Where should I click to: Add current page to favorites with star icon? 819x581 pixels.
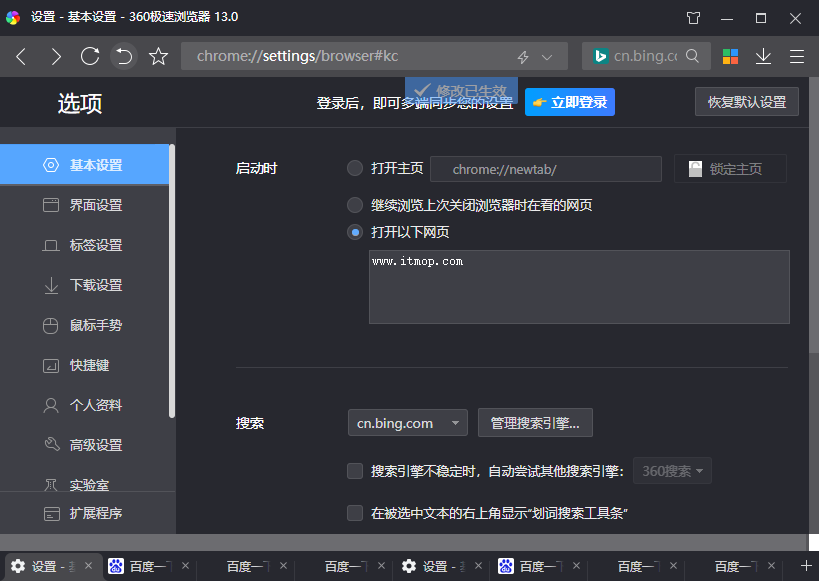pos(158,57)
